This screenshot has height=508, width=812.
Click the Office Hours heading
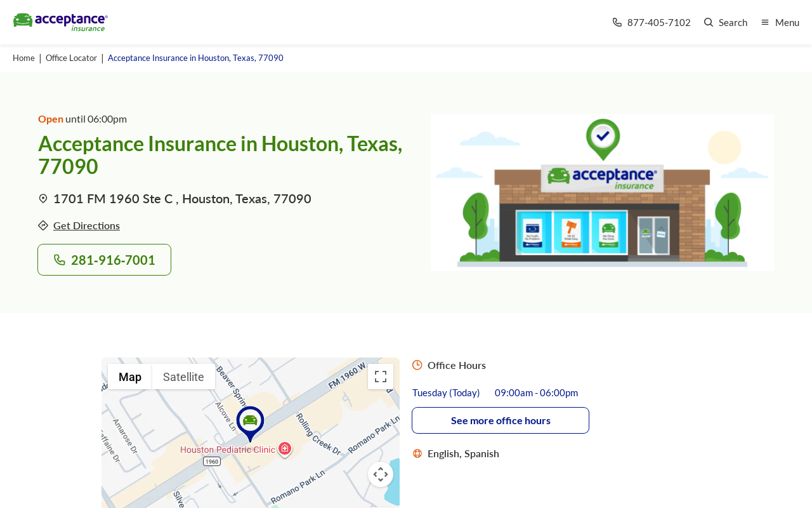point(457,365)
